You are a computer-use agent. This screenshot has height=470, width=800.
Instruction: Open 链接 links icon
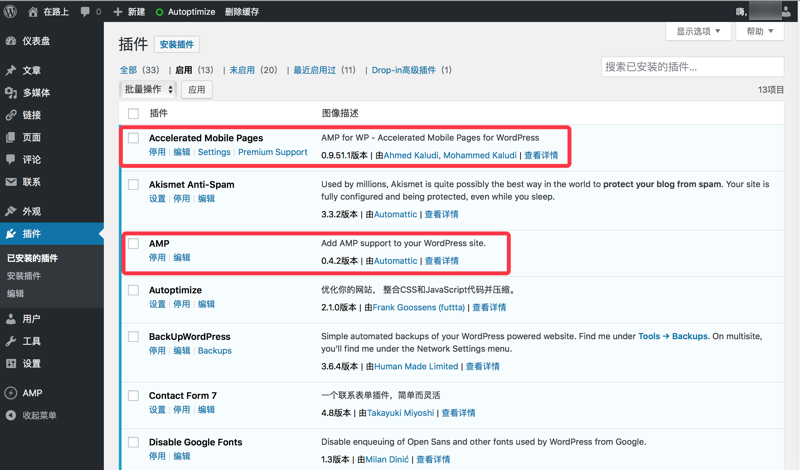pyautogui.click(x=11, y=115)
